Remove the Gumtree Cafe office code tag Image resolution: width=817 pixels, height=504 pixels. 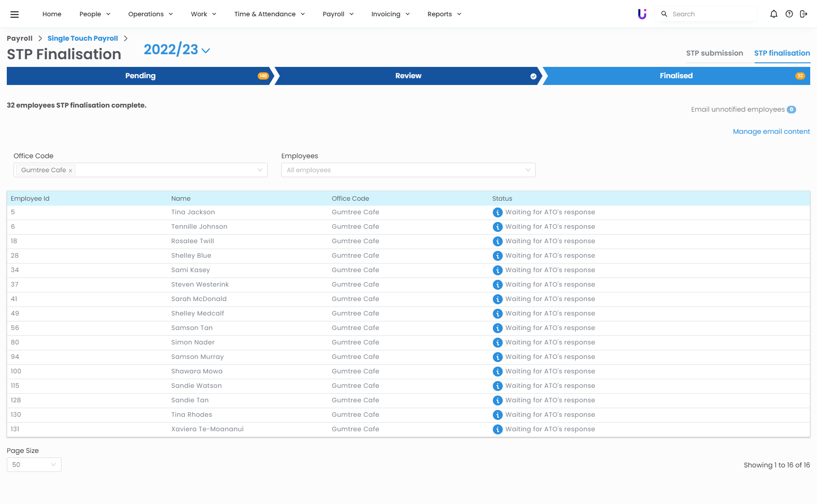(x=71, y=170)
